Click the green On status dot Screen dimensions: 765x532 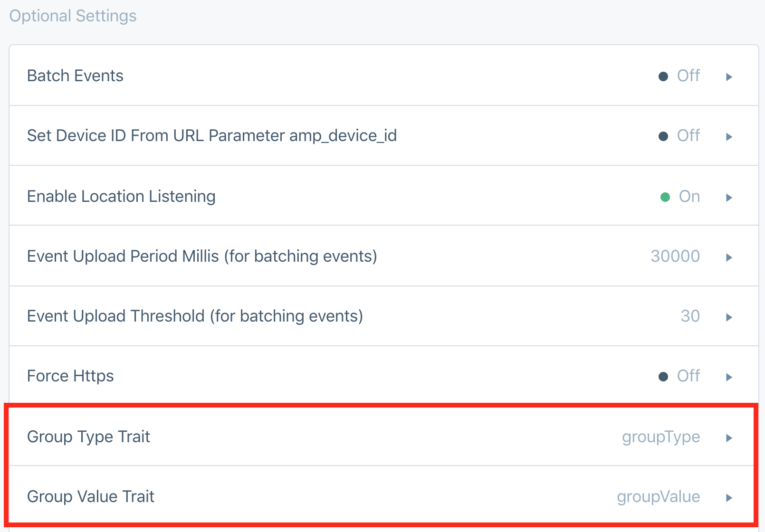[665, 197]
